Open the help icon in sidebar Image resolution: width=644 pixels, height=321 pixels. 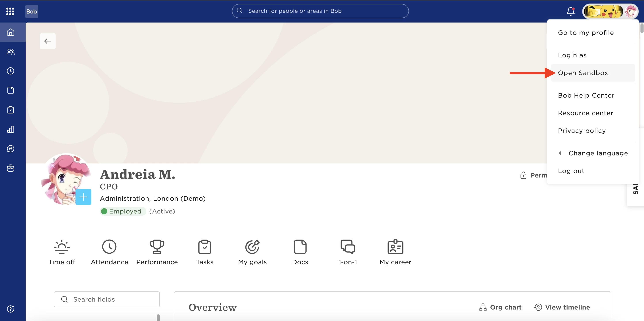click(11, 309)
